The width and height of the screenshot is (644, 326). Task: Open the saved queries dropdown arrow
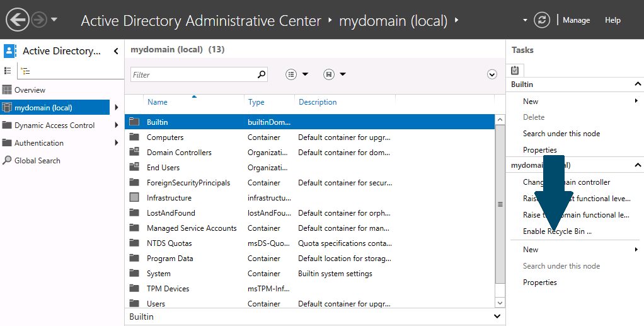tap(343, 74)
